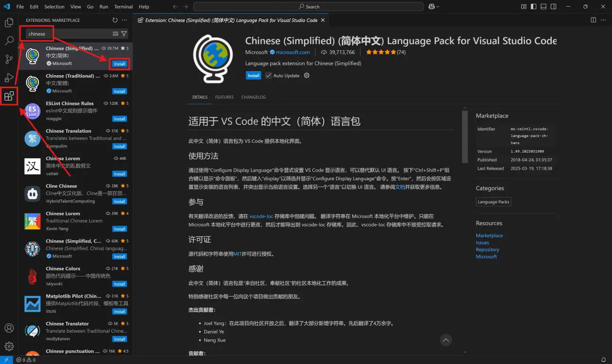Image resolution: width=612 pixels, height=364 pixels.
Task: Toggle the bottom panel visibility
Action: click(544, 7)
